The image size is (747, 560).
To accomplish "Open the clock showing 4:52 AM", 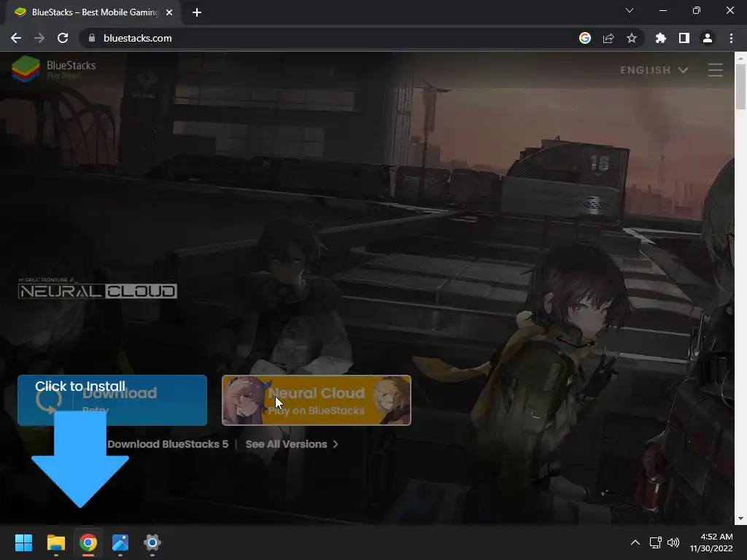I will tap(711, 542).
